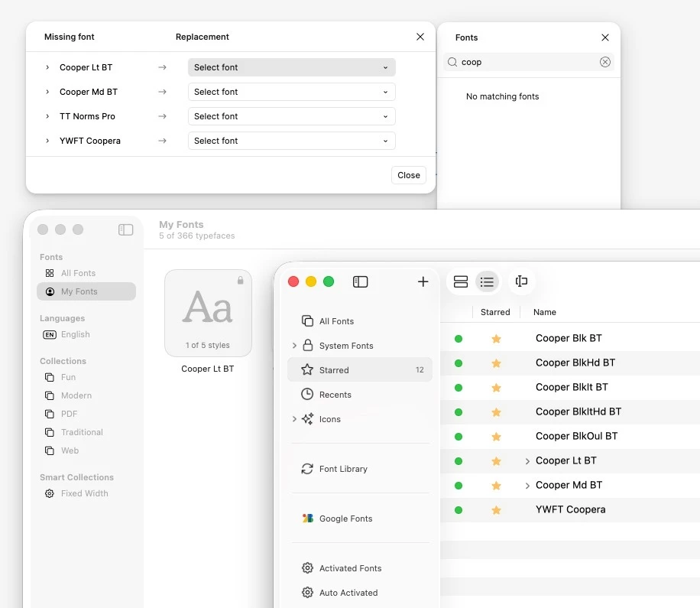Image resolution: width=700 pixels, height=608 pixels.
Task: Toggle activation dot for YWFT Coopera
Action: tap(459, 510)
